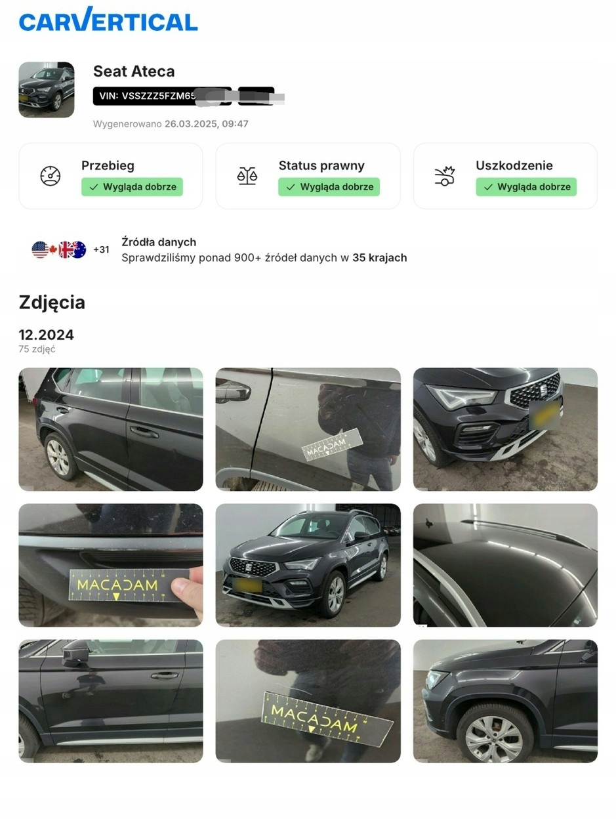The height and width of the screenshot is (840, 616).
Task: Open the Źródła danych heading
Action: (159, 242)
